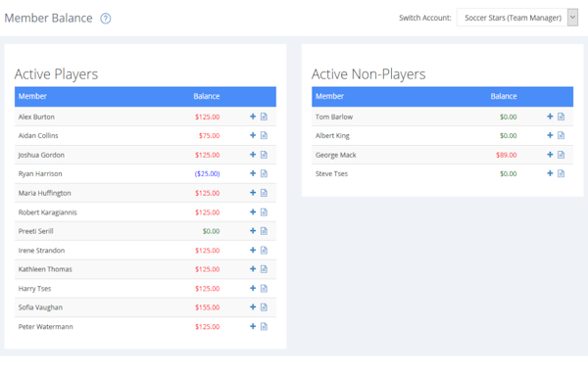The height and width of the screenshot is (376, 588).
Task: Click the Member header in Active Players
Action: 32,96
